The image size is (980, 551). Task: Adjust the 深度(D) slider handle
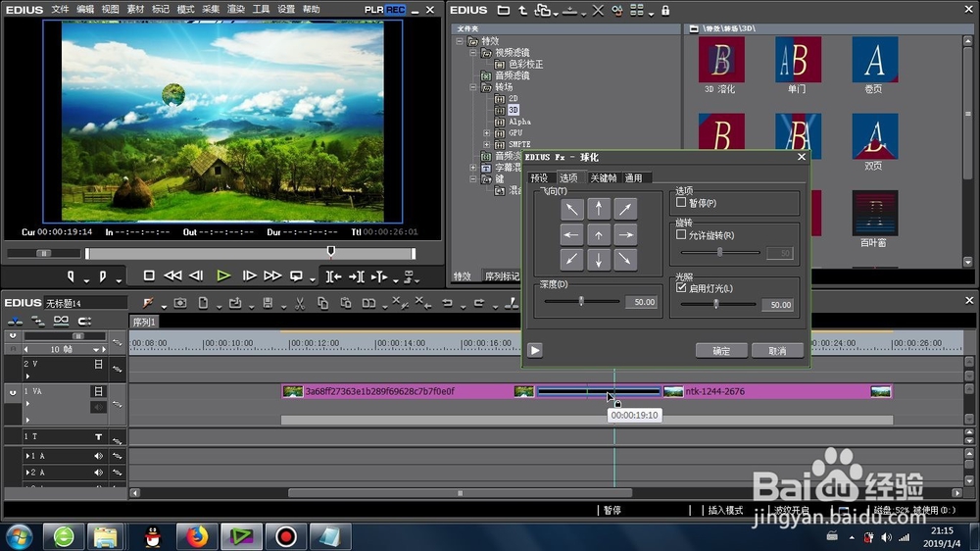click(581, 301)
